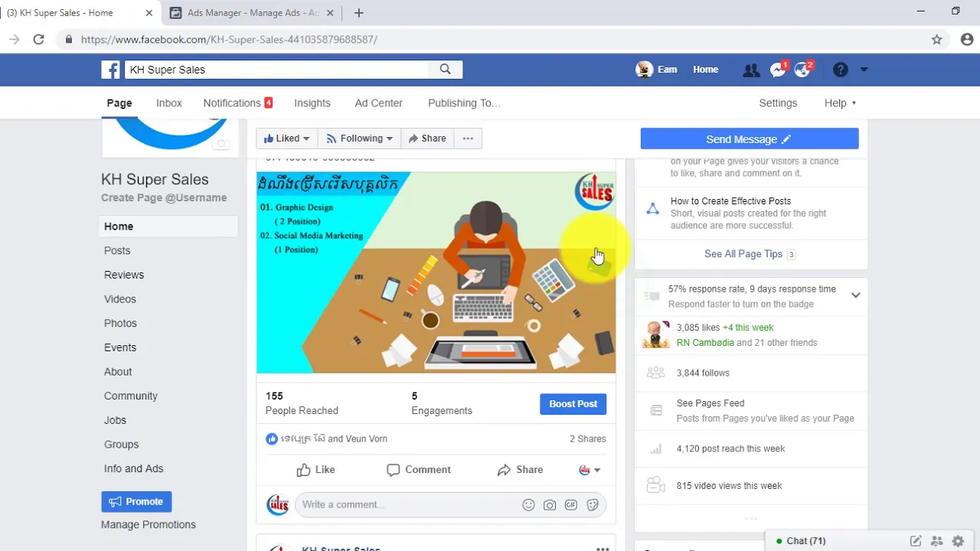Select Reviews in the left sidebar
The height and width of the screenshot is (551, 980).
point(124,275)
